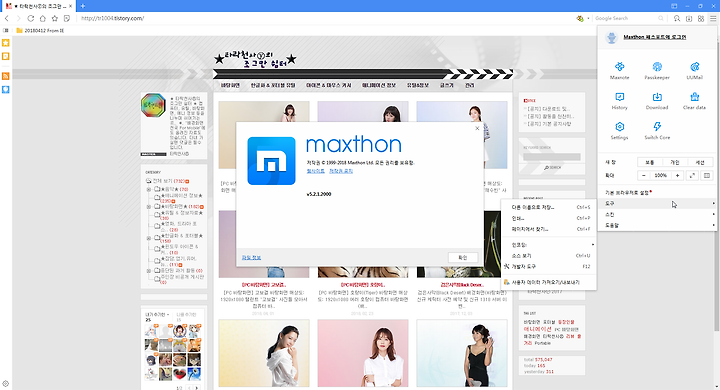The image size is (720, 390).
Task: Reload the page with the refresh icon
Action: point(30,18)
